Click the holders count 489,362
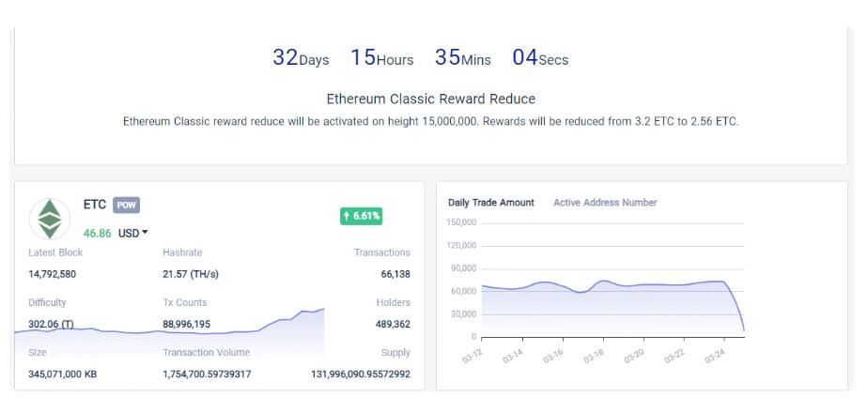 point(392,324)
